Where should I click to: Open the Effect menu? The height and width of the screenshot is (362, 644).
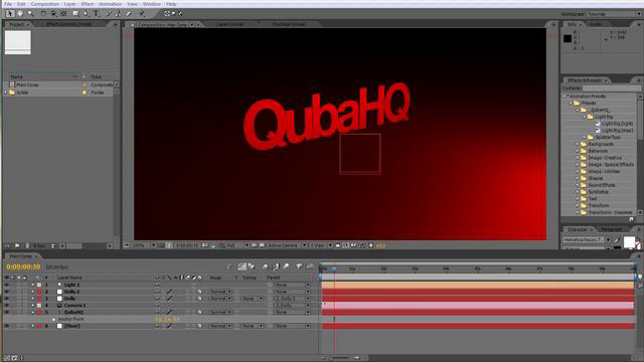tap(87, 4)
